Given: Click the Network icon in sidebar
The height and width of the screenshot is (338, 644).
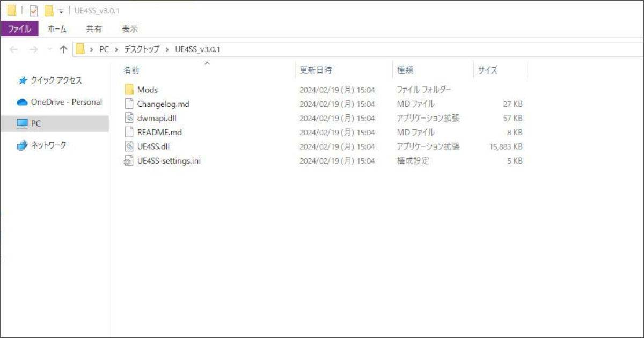Looking at the screenshot, I should click(22, 145).
